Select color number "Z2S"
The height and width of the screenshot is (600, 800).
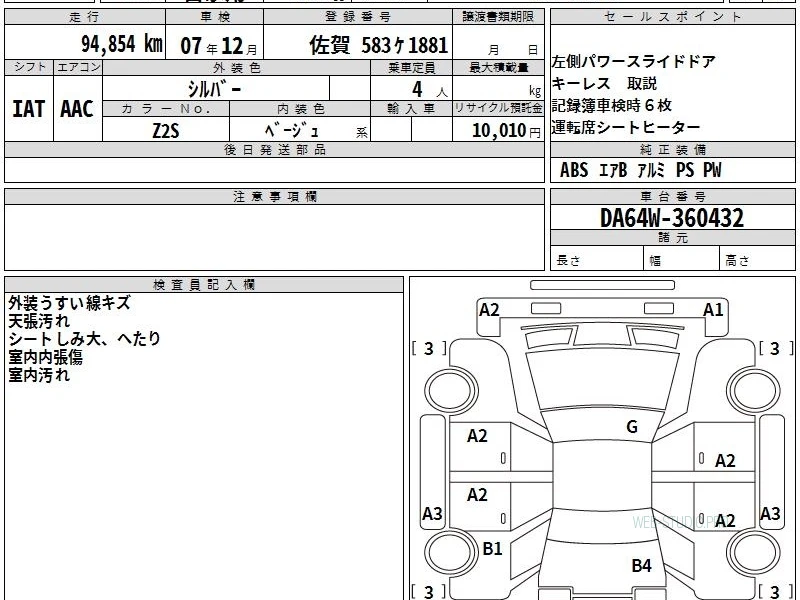[x=166, y=131]
